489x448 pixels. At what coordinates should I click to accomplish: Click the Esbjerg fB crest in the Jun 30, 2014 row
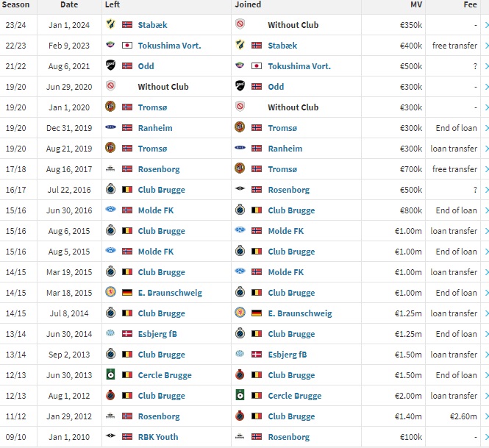click(111, 334)
